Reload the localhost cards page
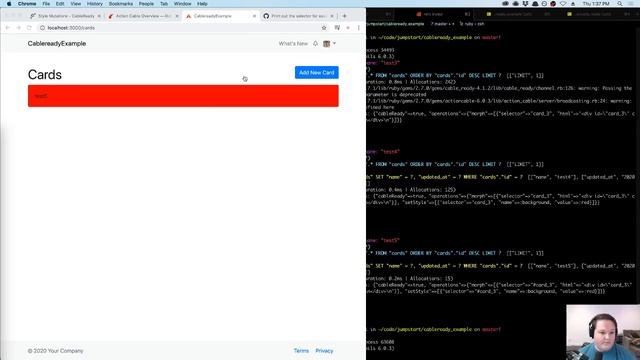 pos(29,28)
